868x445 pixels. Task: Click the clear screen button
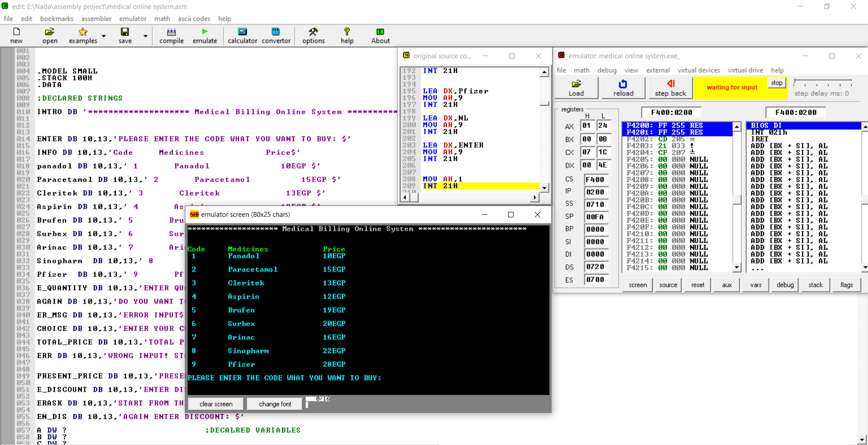pyautogui.click(x=216, y=404)
